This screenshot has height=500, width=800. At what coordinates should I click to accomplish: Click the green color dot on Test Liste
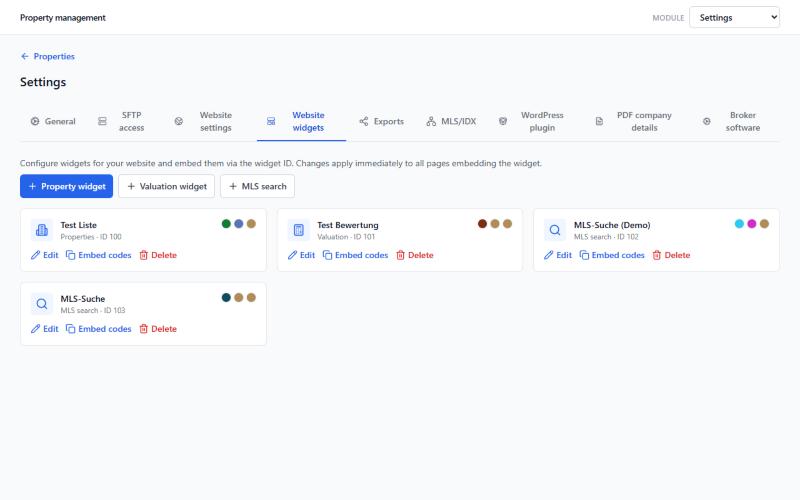(226, 223)
